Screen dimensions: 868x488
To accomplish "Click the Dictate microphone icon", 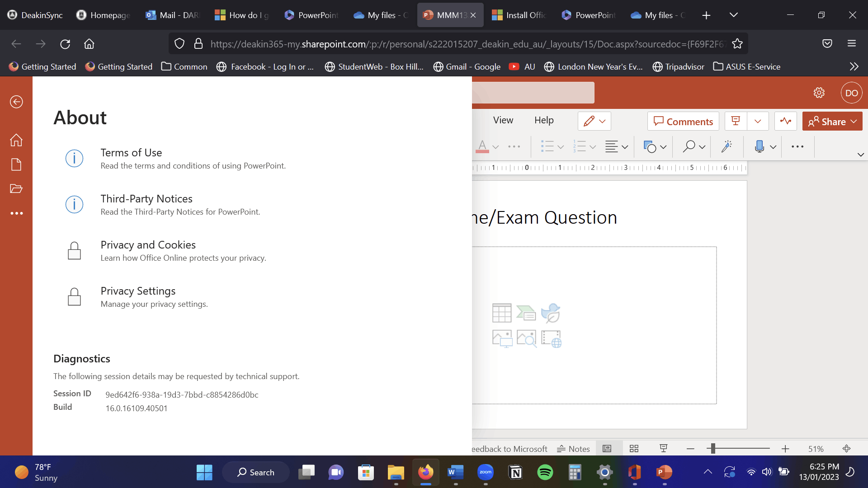I will (759, 146).
